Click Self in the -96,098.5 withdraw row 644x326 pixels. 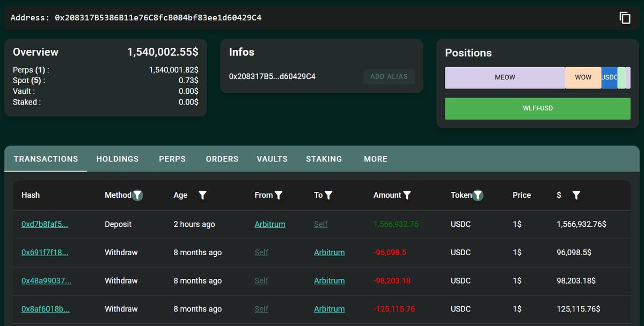tap(261, 253)
